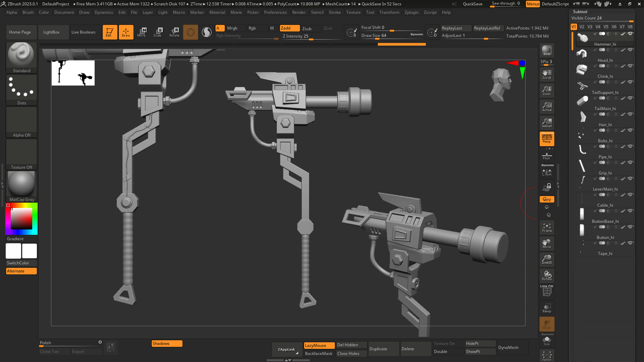Click the Zoom document icon
644x362 pixels.
[x=547, y=91]
